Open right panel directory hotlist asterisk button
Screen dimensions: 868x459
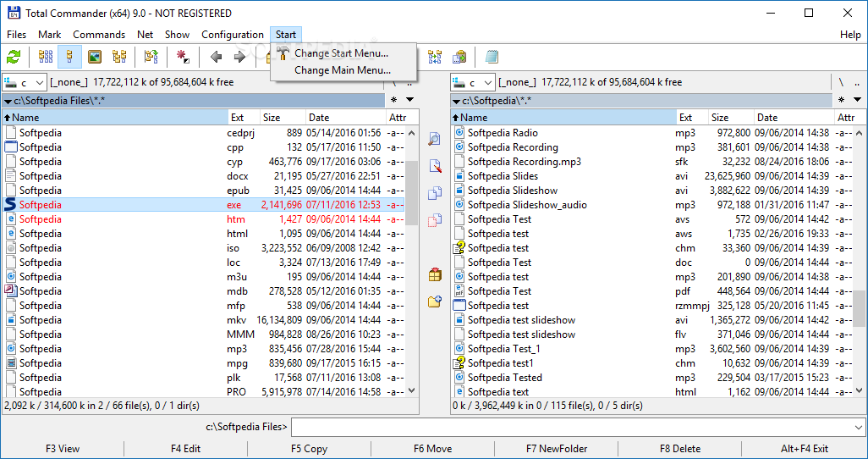tap(842, 100)
